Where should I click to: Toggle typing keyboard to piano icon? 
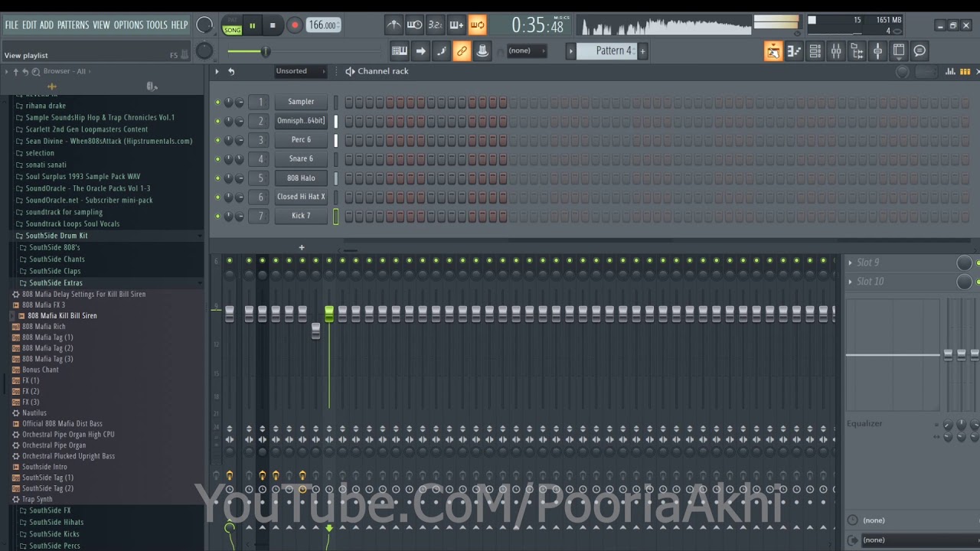click(x=400, y=51)
